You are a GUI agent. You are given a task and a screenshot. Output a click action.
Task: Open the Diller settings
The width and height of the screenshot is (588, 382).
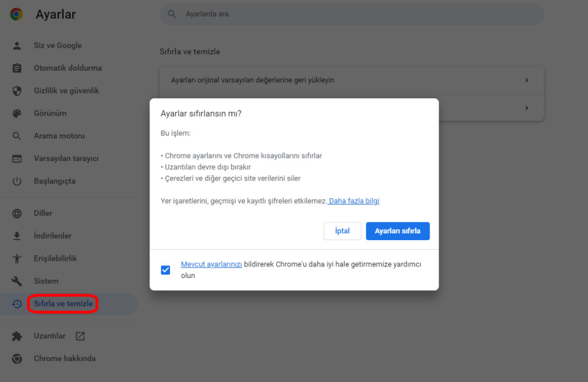(x=43, y=213)
